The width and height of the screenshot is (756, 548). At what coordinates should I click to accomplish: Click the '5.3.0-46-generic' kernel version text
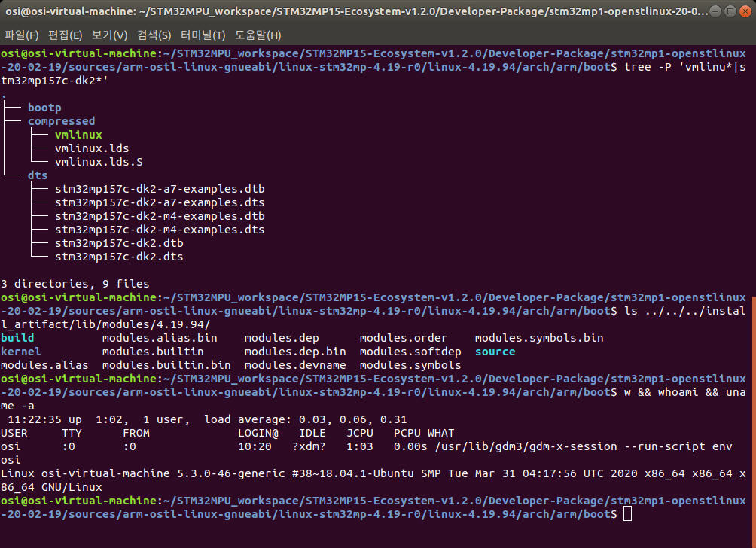pos(231,473)
